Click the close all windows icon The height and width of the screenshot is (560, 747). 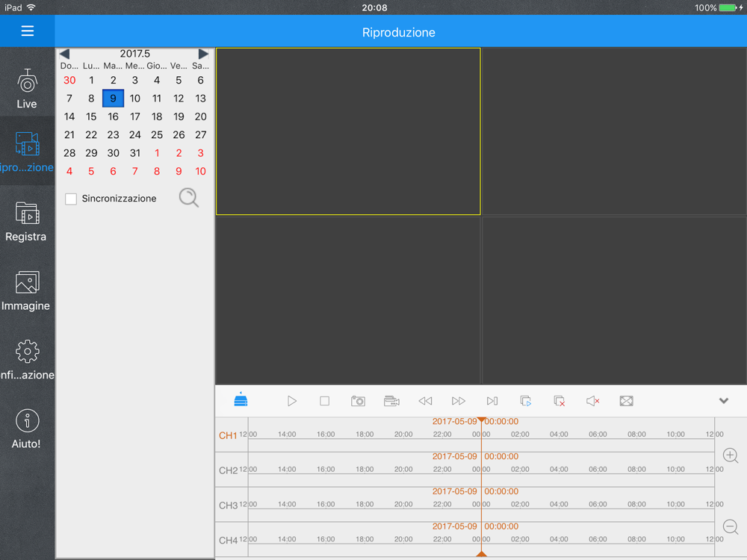pos(560,401)
